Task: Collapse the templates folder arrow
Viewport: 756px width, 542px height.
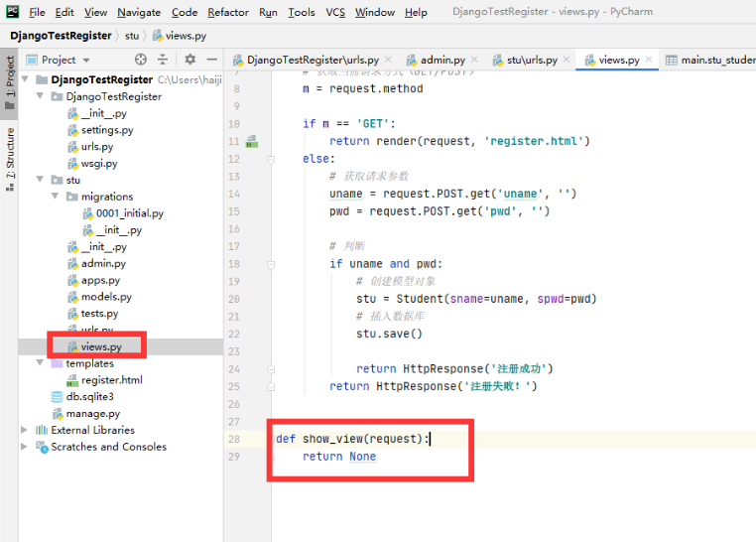Action: point(40,362)
